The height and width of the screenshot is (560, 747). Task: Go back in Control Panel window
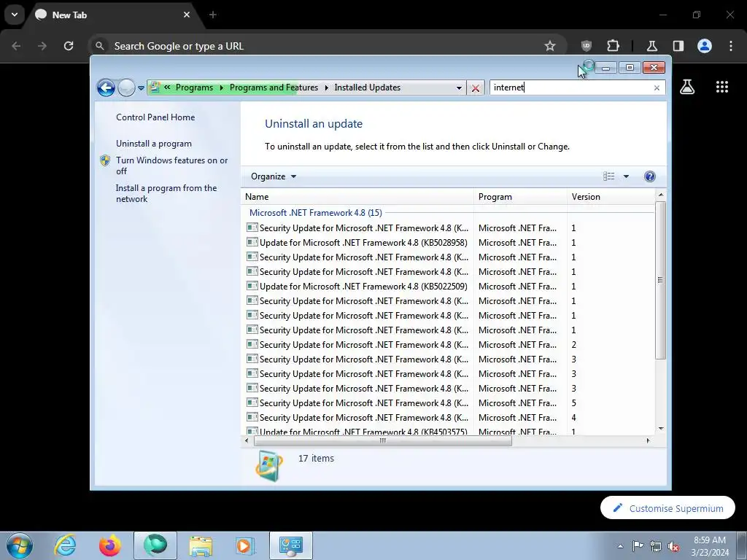tap(106, 87)
